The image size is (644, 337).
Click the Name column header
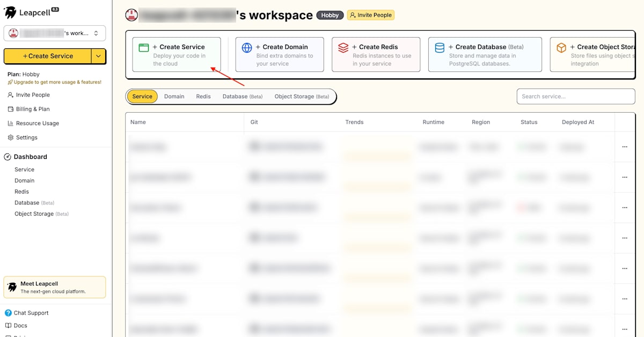tap(138, 122)
